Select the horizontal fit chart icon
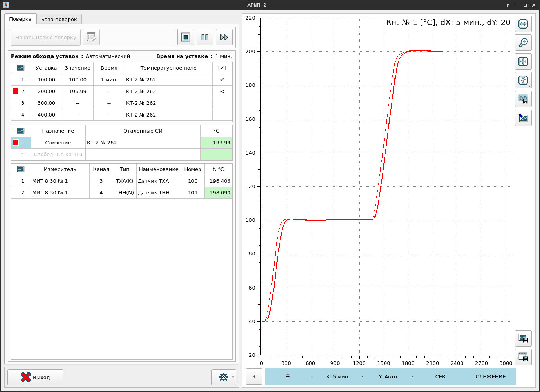Image resolution: width=540 pixels, height=392 pixels. pos(523,24)
